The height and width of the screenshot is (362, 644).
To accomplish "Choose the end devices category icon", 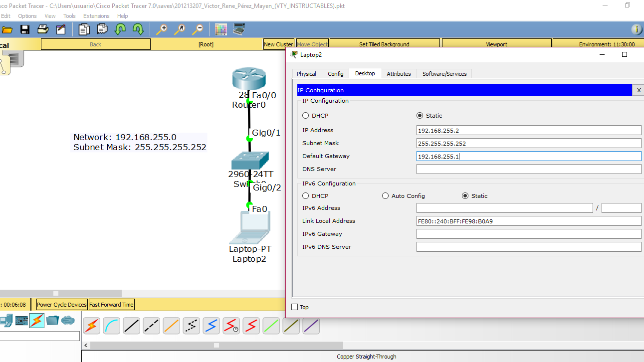I will 6,321.
